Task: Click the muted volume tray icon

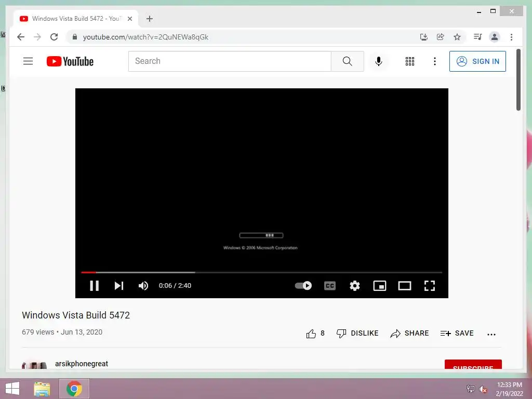Action: pyautogui.click(x=483, y=389)
